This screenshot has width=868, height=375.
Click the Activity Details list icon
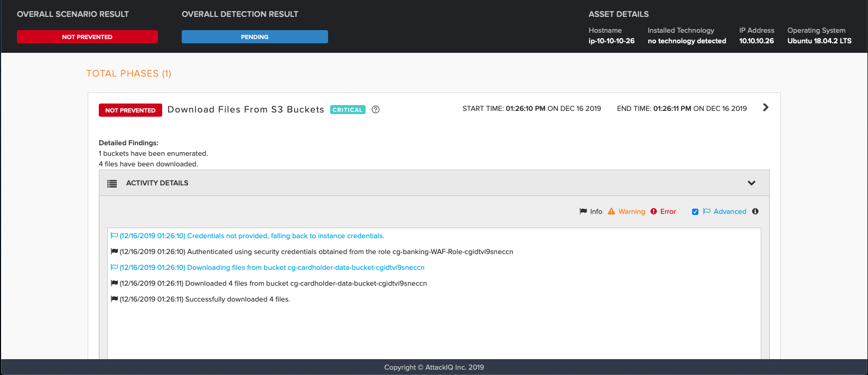tap(112, 183)
